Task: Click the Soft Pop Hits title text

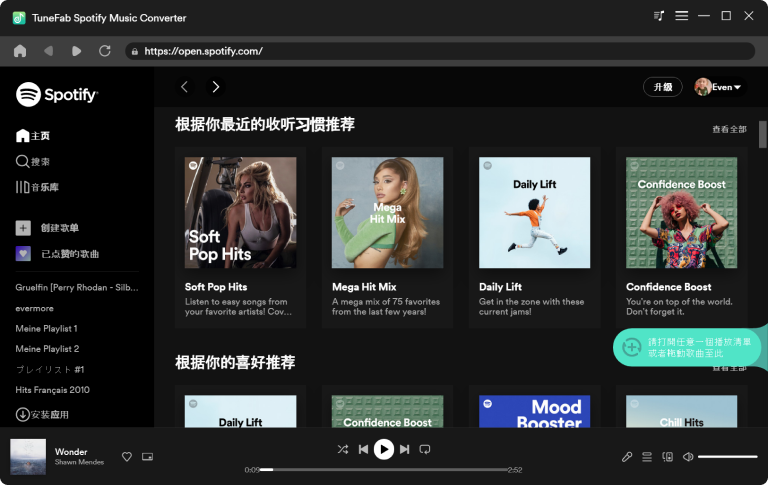Action: click(x=216, y=287)
